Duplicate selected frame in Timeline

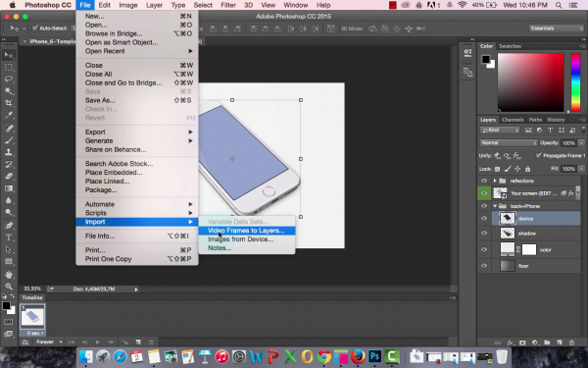pyautogui.click(x=138, y=342)
